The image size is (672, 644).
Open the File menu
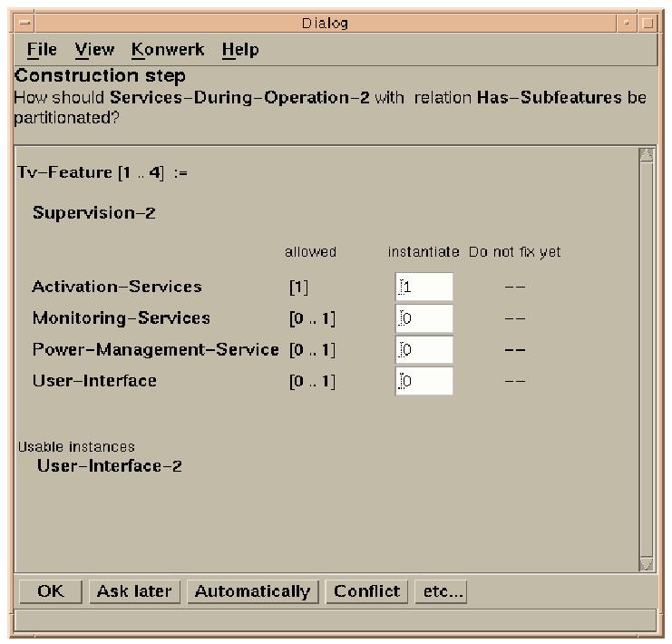(42, 49)
